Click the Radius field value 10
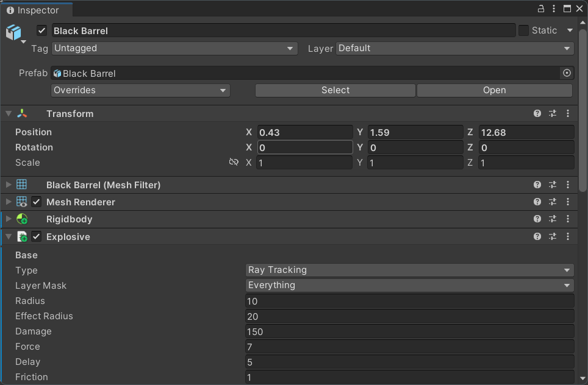Screen dimensions: 588x385 click(x=409, y=301)
